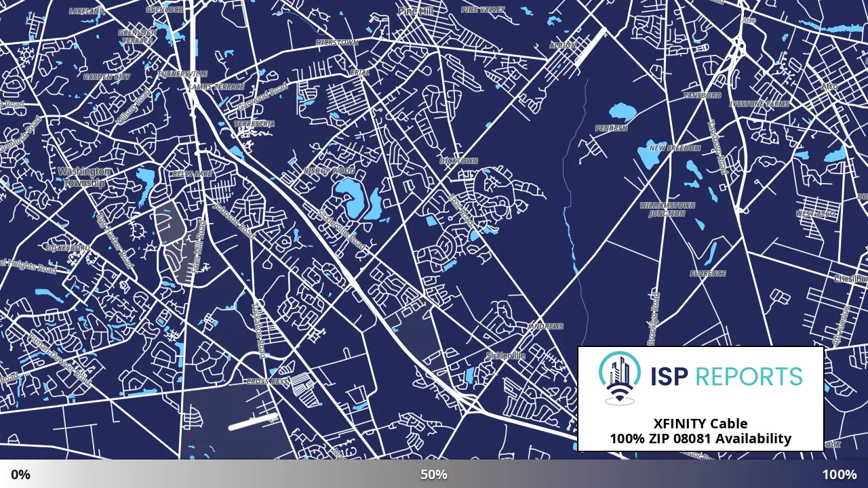Screen dimensions: 868x488
Task: Click the "CROSS KEYS" place label
Action: coord(267,382)
